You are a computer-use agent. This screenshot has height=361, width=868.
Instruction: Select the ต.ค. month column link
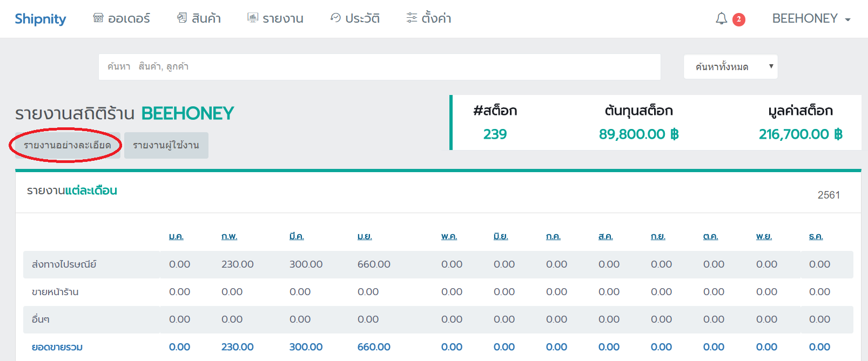tap(711, 236)
